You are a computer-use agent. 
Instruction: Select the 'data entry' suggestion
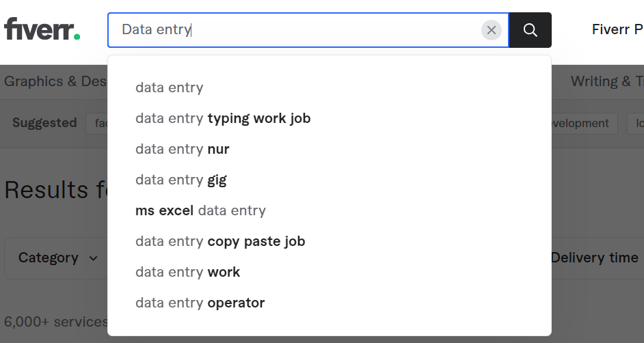pyautogui.click(x=330, y=87)
